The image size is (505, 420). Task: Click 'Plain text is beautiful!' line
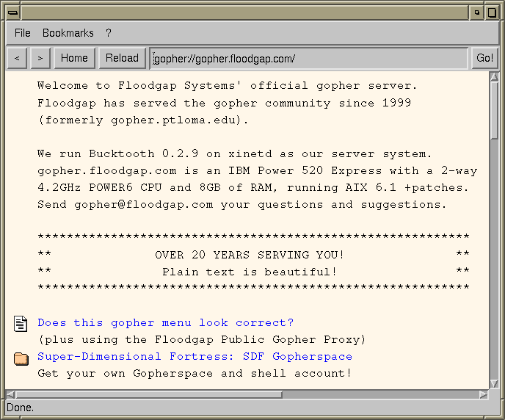pos(250,272)
